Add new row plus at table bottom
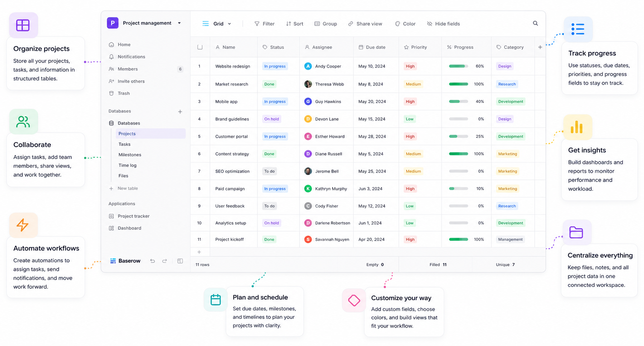The height and width of the screenshot is (346, 644). [x=199, y=252]
